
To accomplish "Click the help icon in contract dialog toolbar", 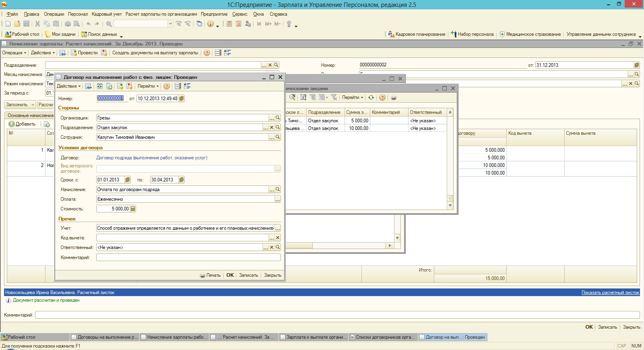I will tap(167, 86).
